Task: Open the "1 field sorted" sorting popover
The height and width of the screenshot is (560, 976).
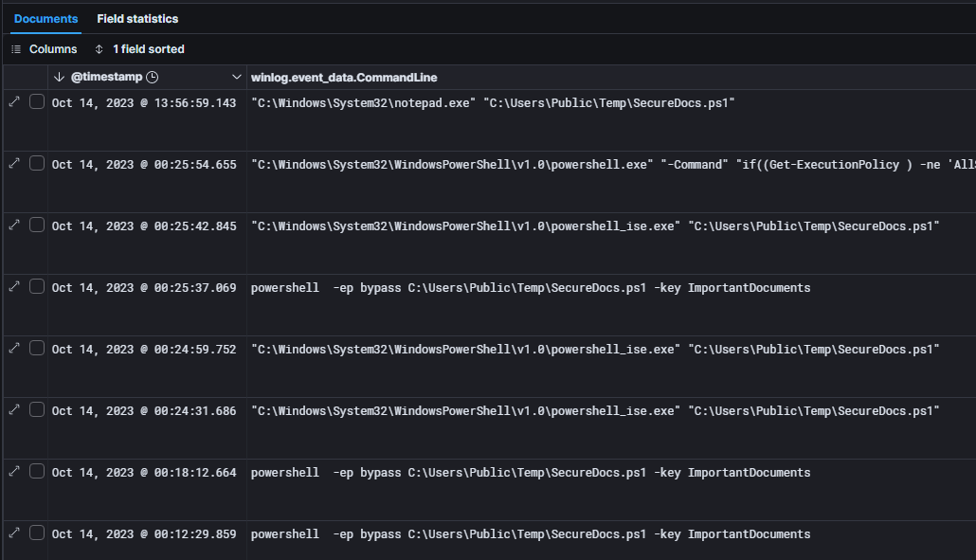Action: point(139,49)
